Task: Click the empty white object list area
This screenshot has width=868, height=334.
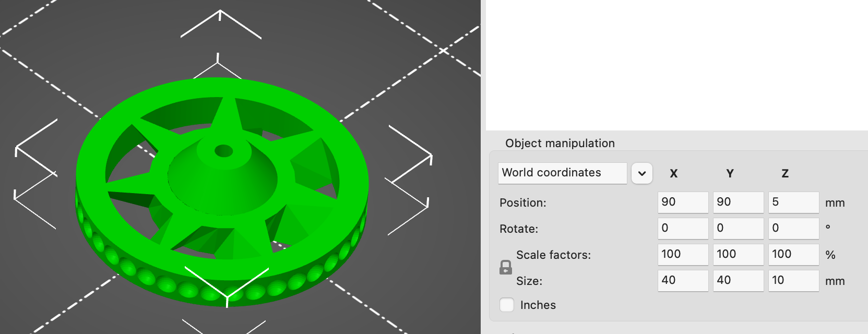Action: 676,63
